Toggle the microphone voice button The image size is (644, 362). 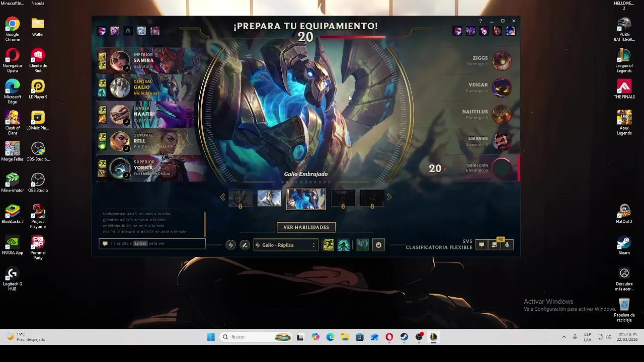coord(507,245)
